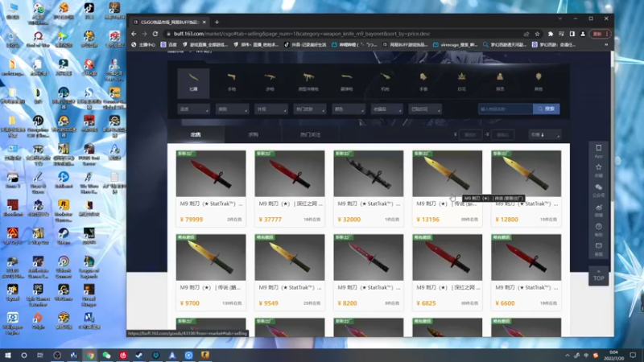The width and height of the screenshot is (644, 362).
Task: Open the M9 Bayonet listing priced ¥ 6600
Action: click(x=526, y=272)
